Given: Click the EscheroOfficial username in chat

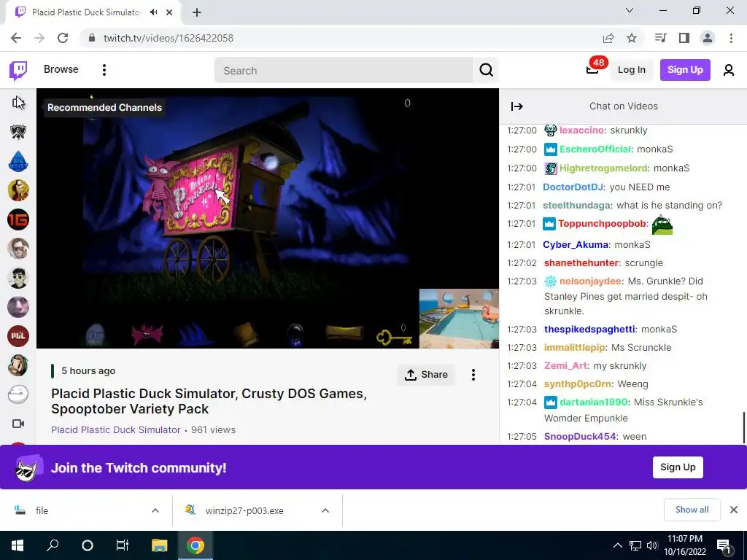Looking at the screenshot, I should [x=595, y=149].
